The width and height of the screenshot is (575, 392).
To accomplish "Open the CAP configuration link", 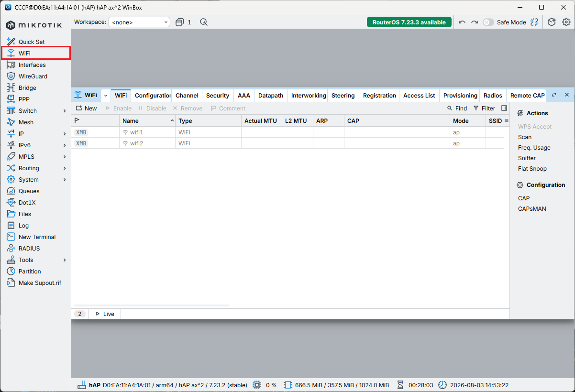I will point(524,198).
